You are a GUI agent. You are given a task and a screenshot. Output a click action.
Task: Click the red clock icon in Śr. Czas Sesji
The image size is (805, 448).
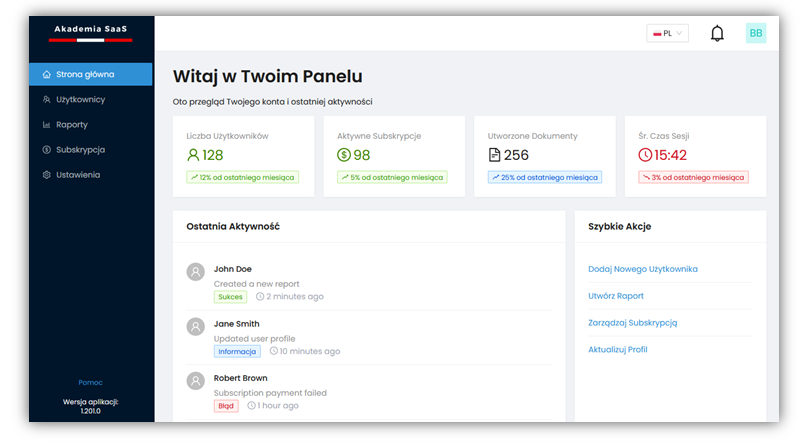pos(645,155)
